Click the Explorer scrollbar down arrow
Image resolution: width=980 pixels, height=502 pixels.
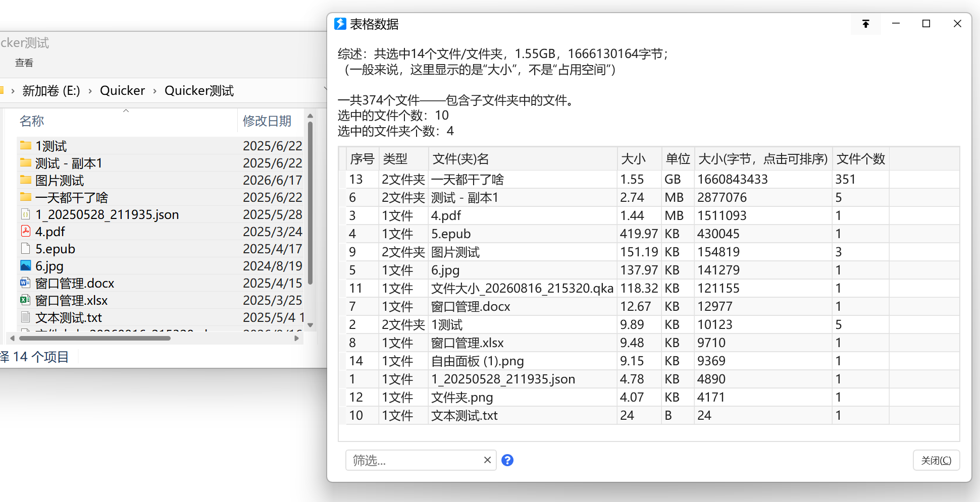tap(311, 325)
